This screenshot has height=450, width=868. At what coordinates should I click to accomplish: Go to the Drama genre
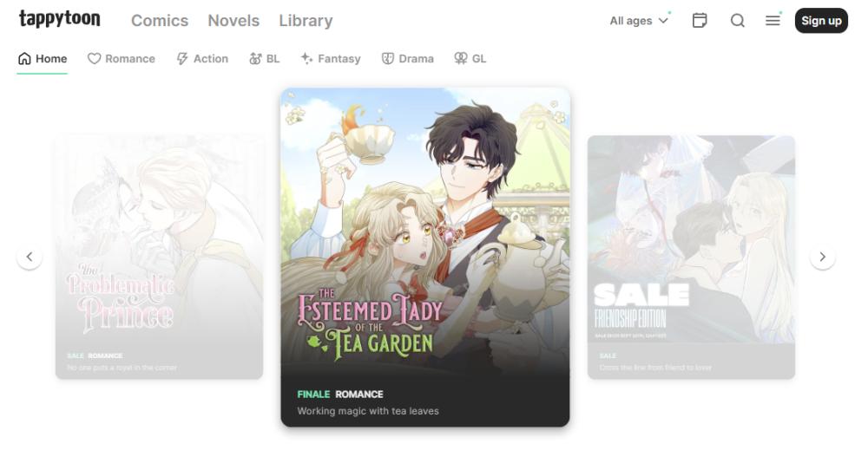click(407, 59)
